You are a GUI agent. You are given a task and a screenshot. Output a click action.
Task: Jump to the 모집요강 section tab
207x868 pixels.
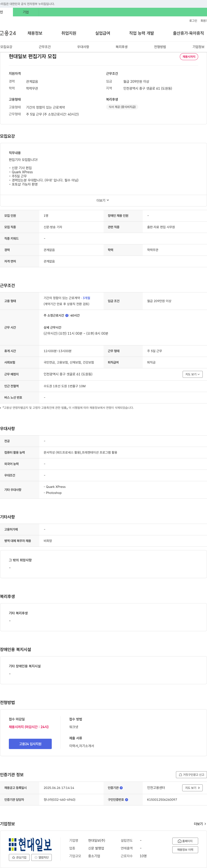6,47
